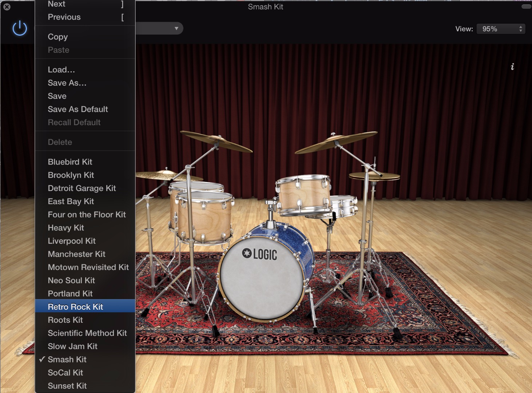Choose Save As Default
The image size is (532, 393).
pyautogui.click(x=85, y=109)
